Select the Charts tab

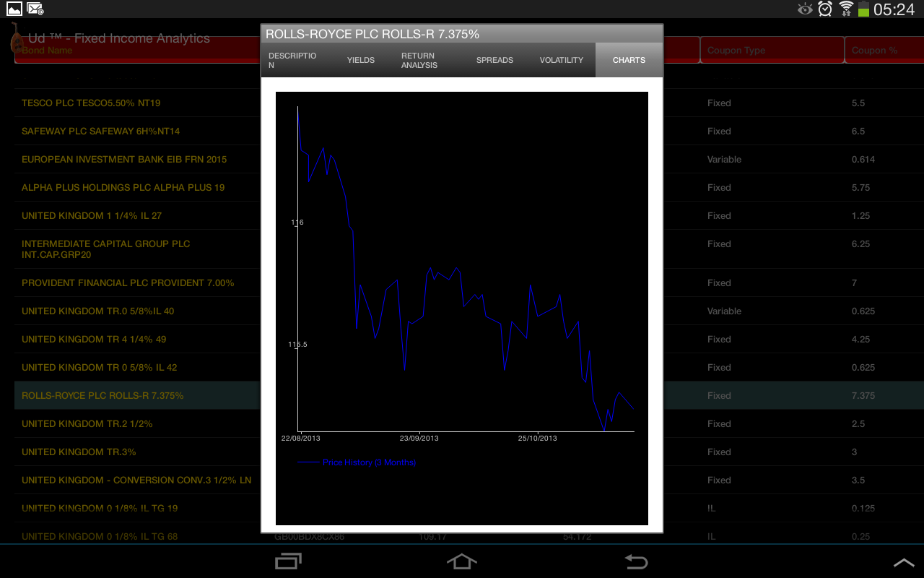pos(629,60)
